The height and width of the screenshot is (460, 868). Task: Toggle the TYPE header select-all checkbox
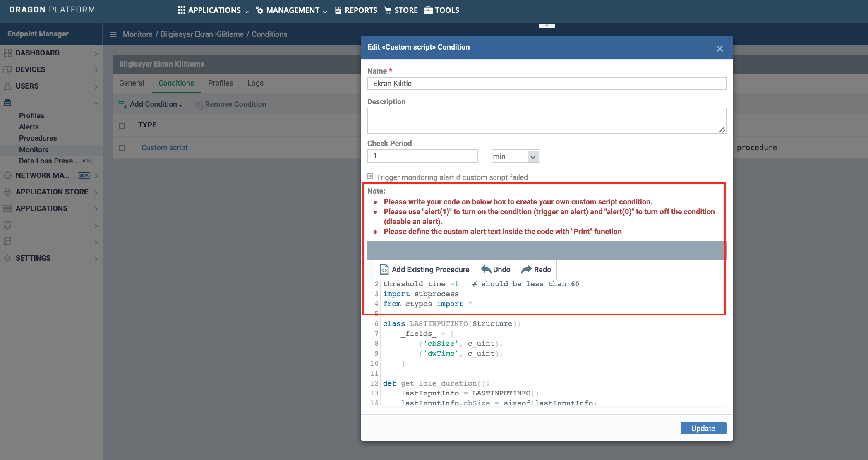122,126
